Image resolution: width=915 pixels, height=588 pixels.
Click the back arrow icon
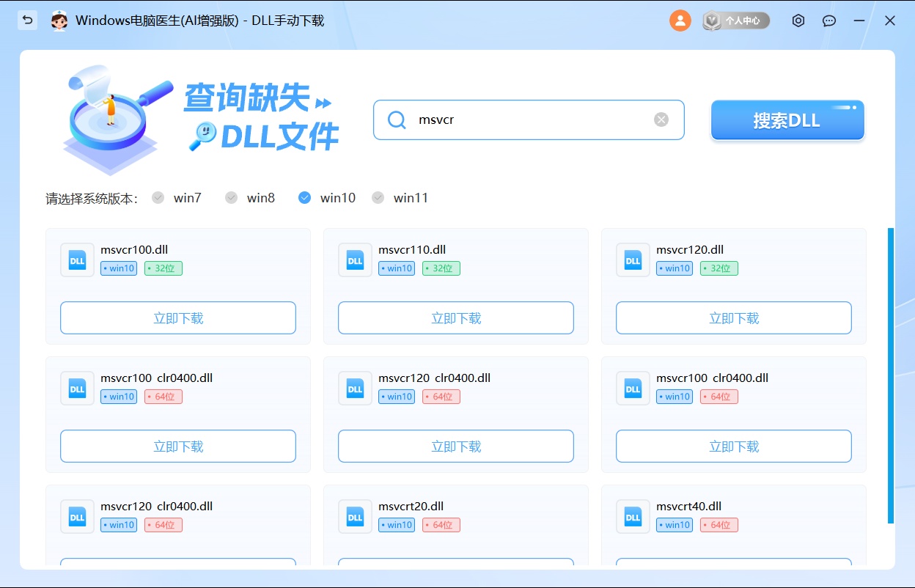click(28, 21)
